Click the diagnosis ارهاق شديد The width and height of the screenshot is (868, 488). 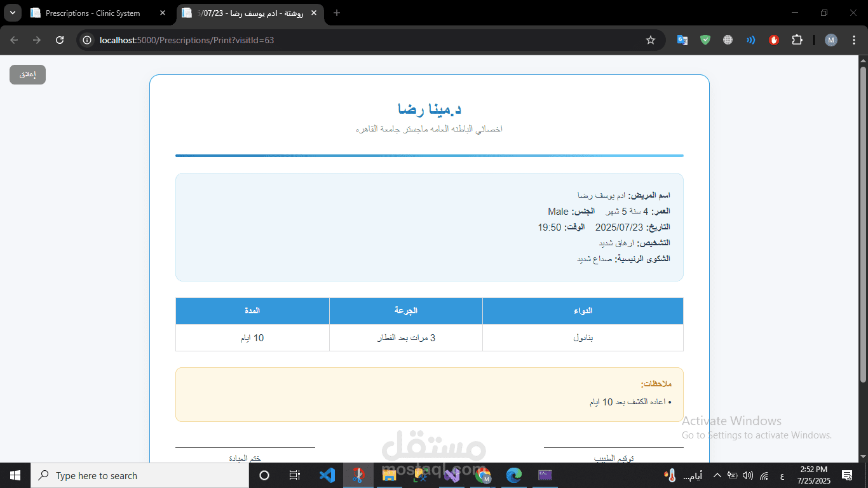[616, 243]
